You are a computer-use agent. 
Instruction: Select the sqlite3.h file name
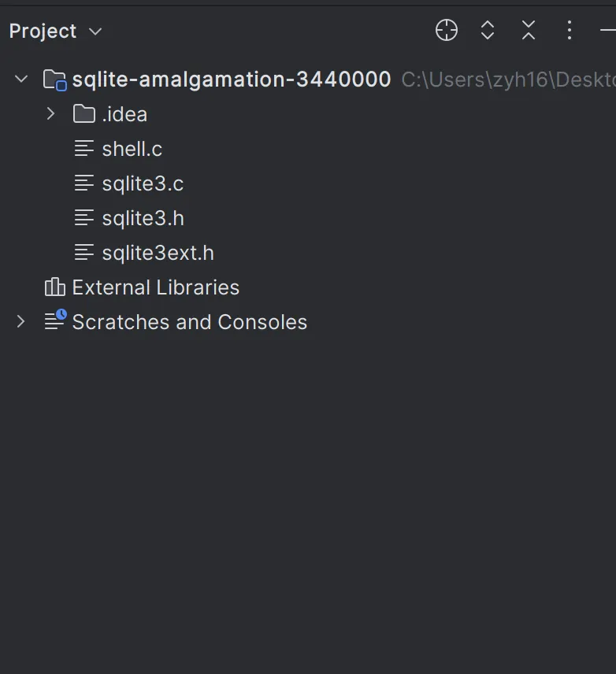point(143,218)
